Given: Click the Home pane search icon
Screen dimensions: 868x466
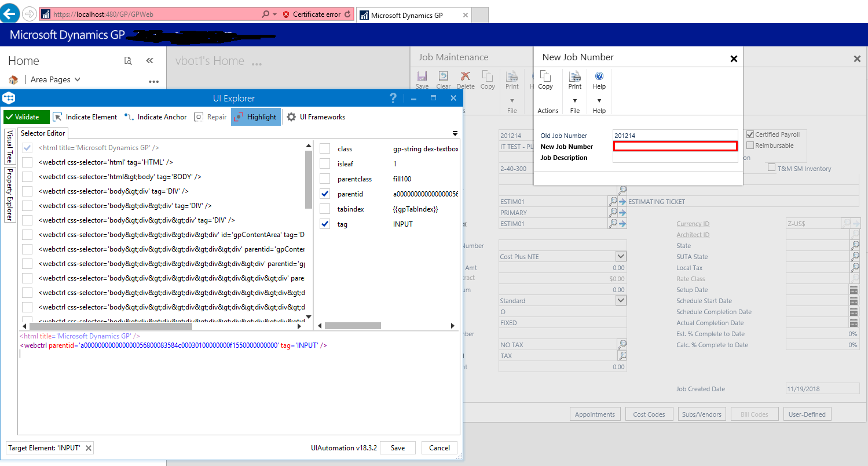Looking at the screenshot, I should click(129, 61).
